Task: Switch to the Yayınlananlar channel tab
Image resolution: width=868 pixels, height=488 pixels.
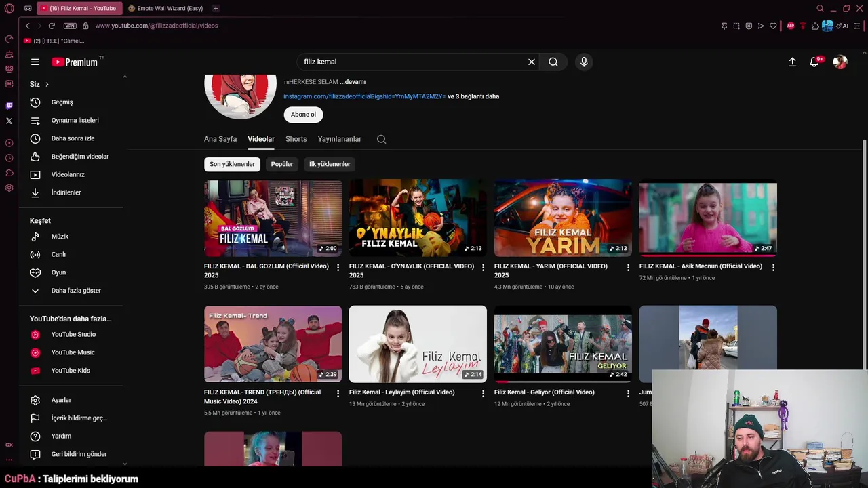Action: pyautogui.click(x=340, y=139)
